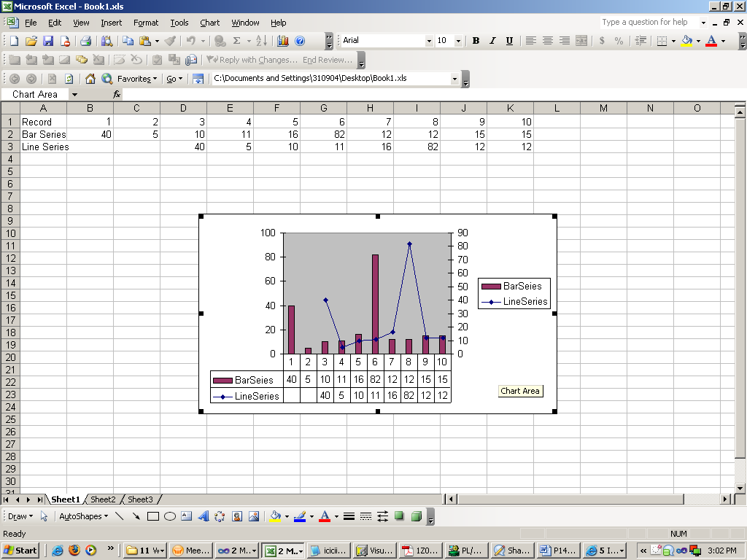Viewport: 747px width, 560px height.
Task: Open Internet Explorer from Quick Launch
Action: [57, 551]
